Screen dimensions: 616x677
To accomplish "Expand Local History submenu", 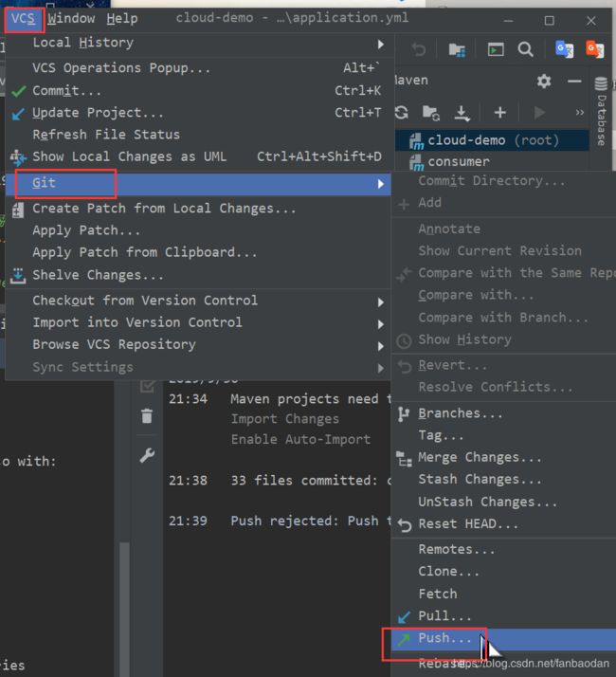I will [x=198, y=44].
